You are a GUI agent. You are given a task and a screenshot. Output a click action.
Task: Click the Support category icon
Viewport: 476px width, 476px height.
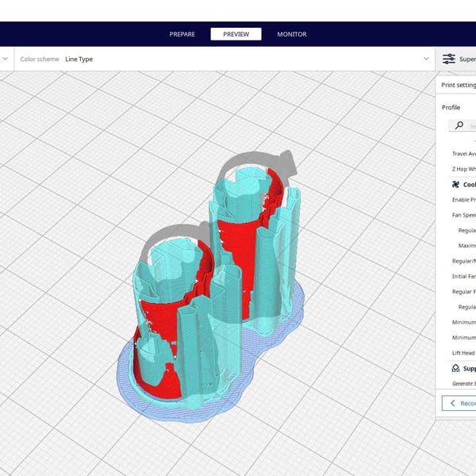coord(455,368)
